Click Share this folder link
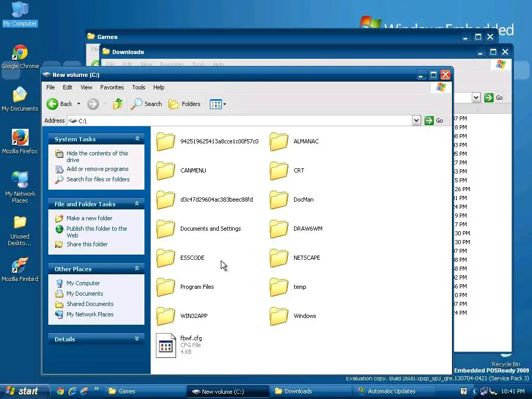Image resolution: width=532 pixels, height=399 pixels. (x=87, y=244)
